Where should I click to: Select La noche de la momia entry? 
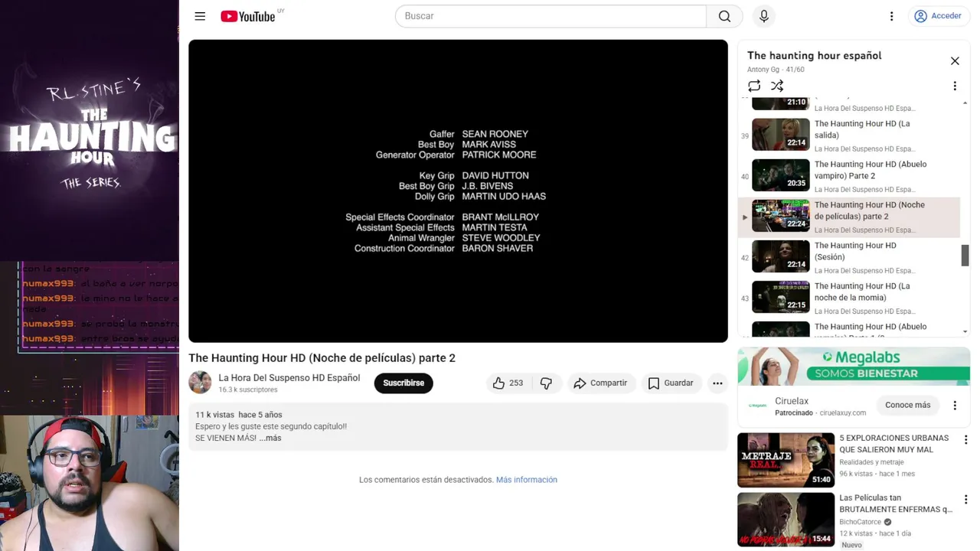(x=848, y=298)
